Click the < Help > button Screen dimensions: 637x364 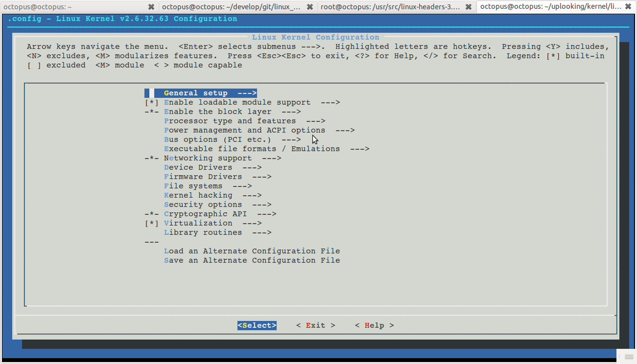point(375,325)
